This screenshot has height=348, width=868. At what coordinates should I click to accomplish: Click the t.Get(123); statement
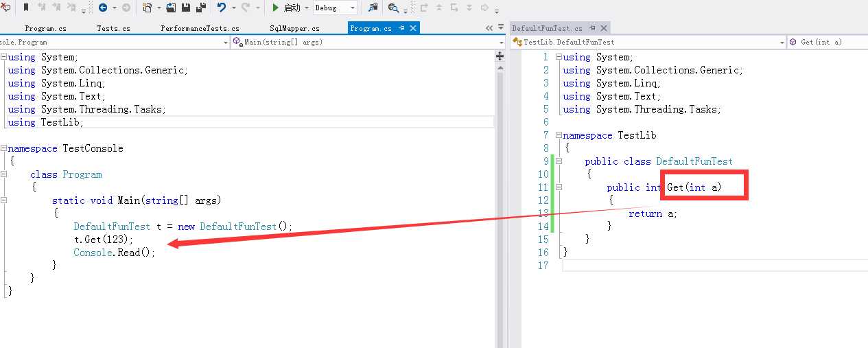click(104, 240)
